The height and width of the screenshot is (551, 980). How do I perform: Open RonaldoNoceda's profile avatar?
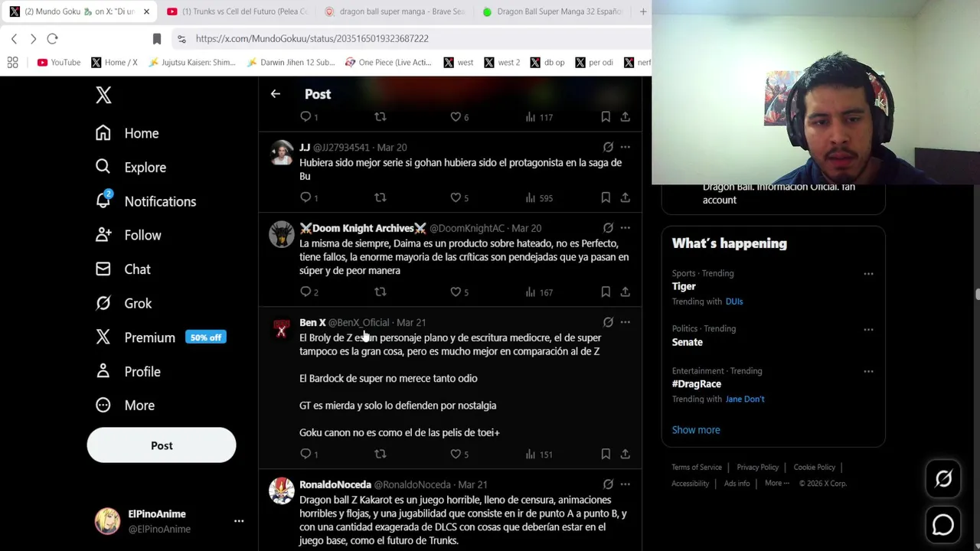click(x=282, y=491)
